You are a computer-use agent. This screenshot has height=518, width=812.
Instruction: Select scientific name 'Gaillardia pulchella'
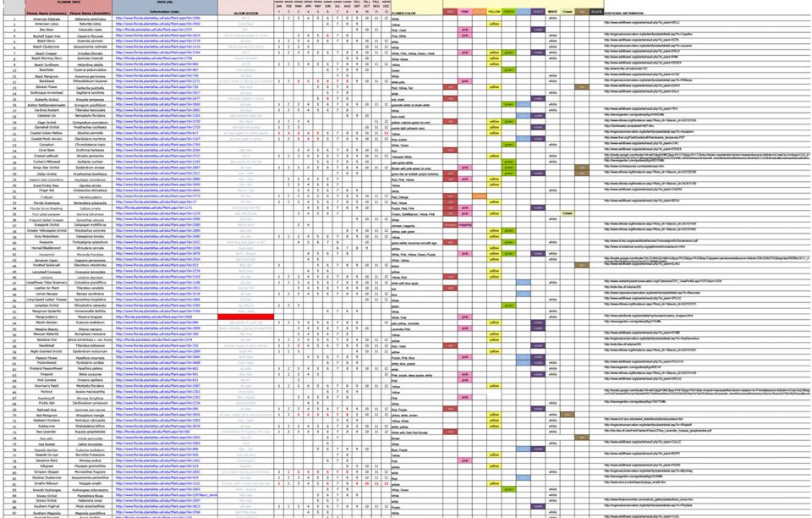pos(91,87)
